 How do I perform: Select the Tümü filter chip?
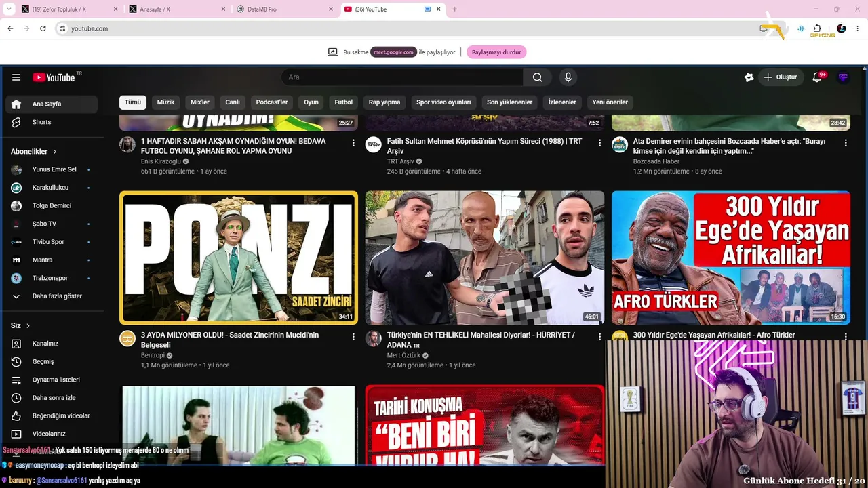coord(133,102)
